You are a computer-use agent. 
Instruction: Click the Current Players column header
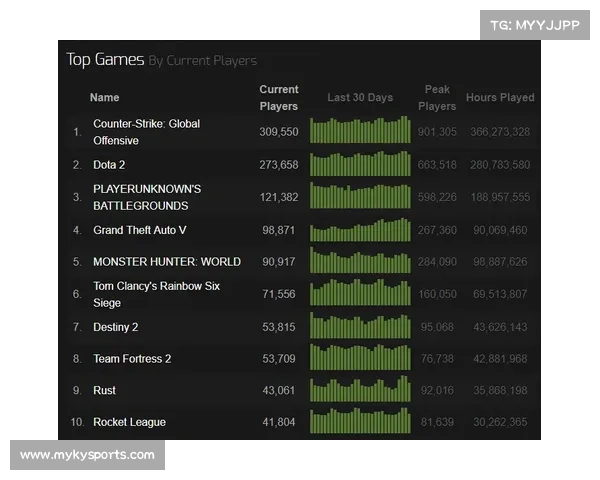[x=279, y=98]
